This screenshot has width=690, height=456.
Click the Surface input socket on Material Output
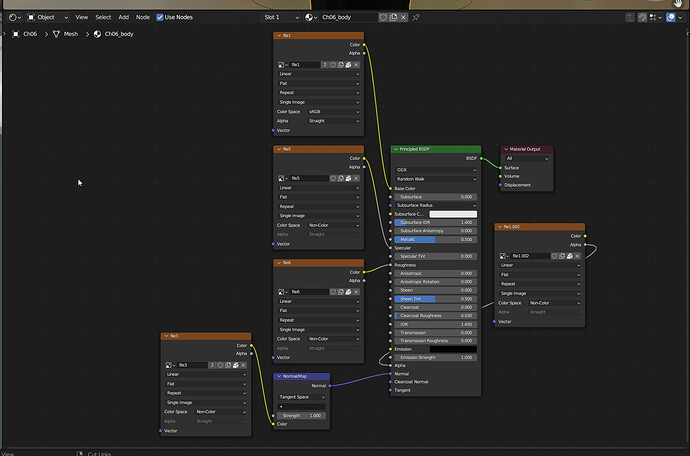500,168
